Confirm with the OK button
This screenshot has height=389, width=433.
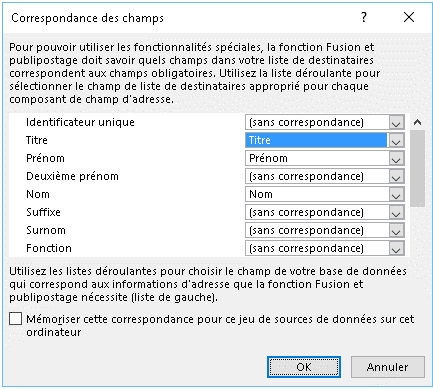tap(304, 367)
